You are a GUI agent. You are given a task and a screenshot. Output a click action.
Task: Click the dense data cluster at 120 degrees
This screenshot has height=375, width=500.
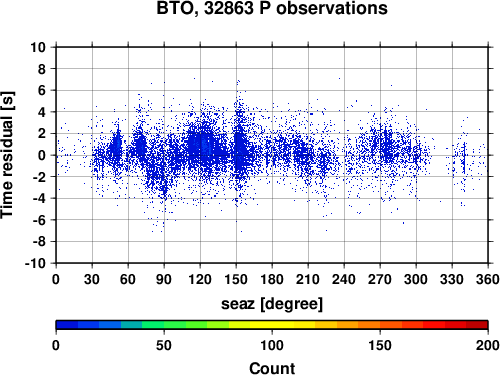pos(202,147)
